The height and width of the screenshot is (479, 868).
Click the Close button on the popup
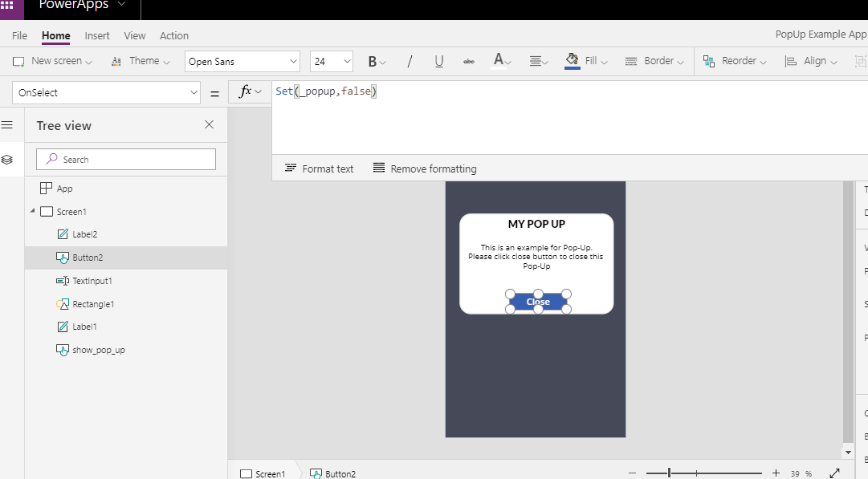(x=536, y=302)
